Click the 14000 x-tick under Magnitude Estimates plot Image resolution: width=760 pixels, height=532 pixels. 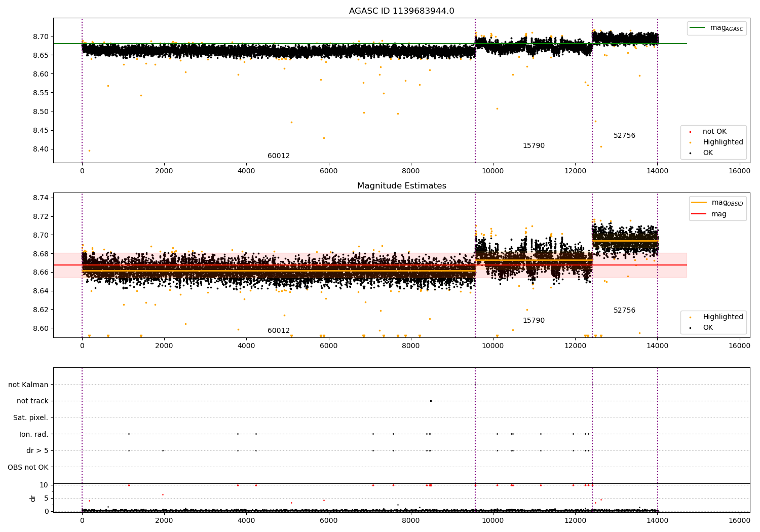(657, 346)
